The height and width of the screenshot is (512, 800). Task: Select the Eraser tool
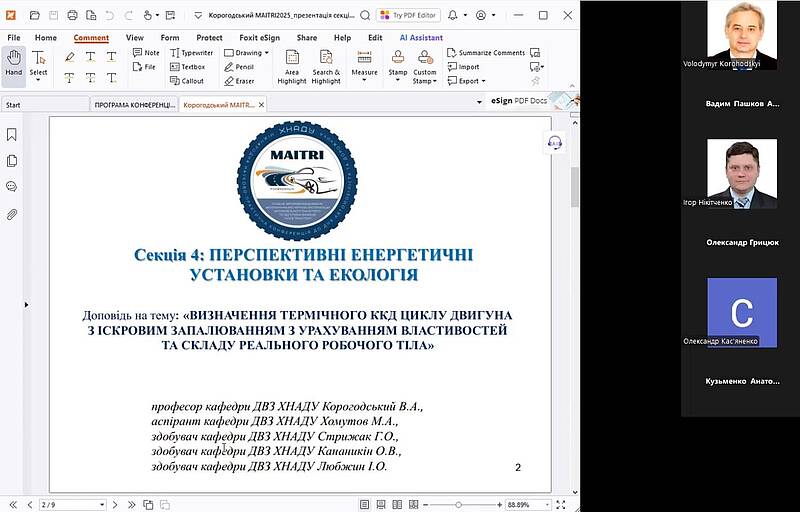coord(240,80)
